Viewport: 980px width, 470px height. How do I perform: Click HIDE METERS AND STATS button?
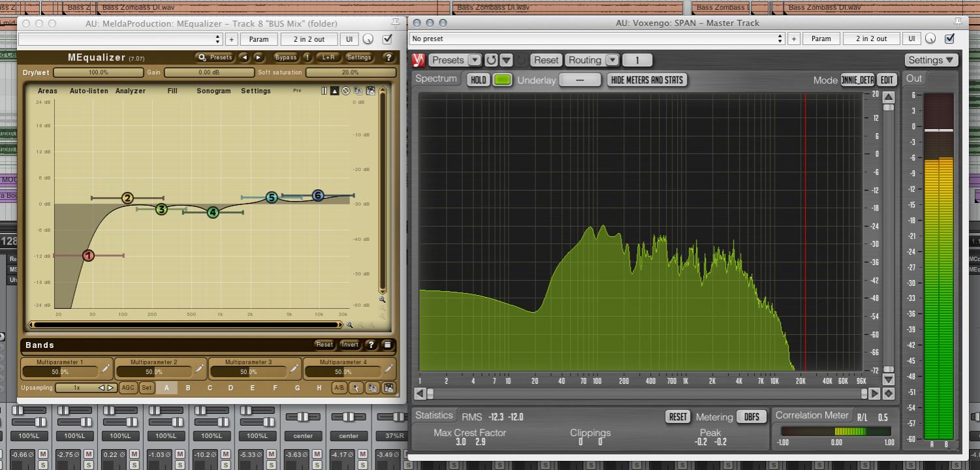tap(647, 80)
